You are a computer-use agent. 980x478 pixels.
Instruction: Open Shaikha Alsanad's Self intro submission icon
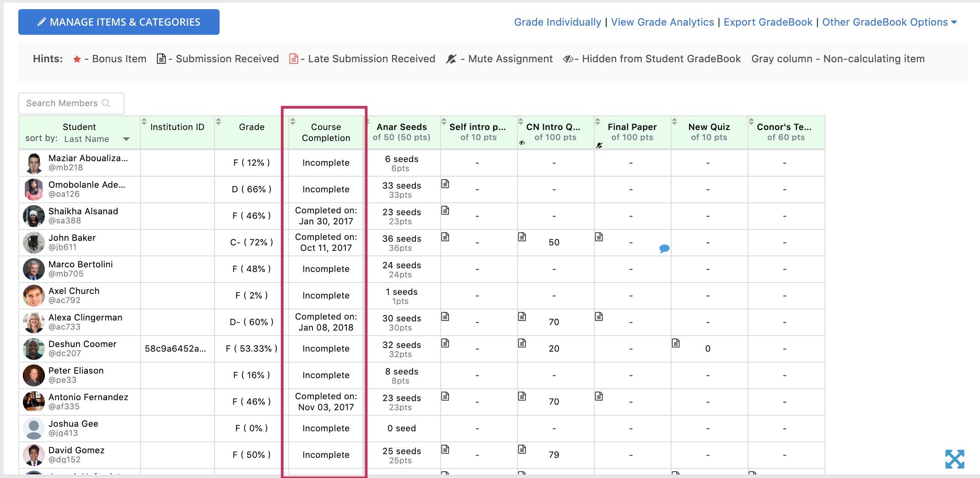445,210
